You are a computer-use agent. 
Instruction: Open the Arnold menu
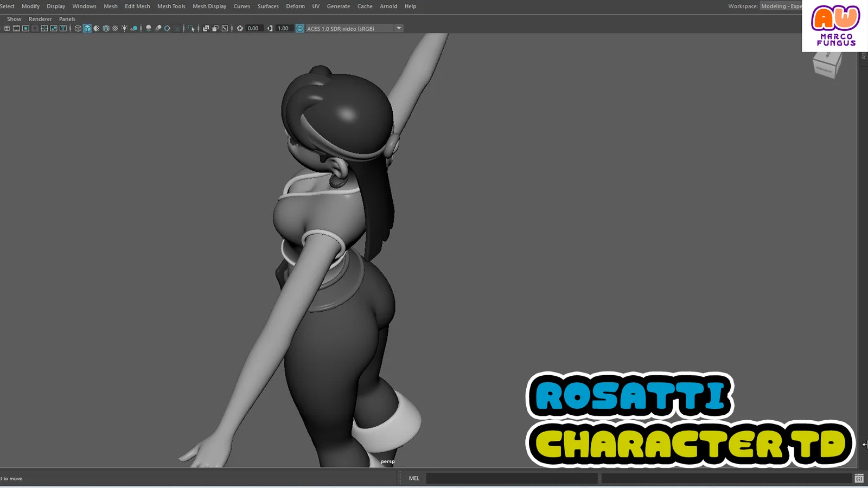(x=388, y=6)
